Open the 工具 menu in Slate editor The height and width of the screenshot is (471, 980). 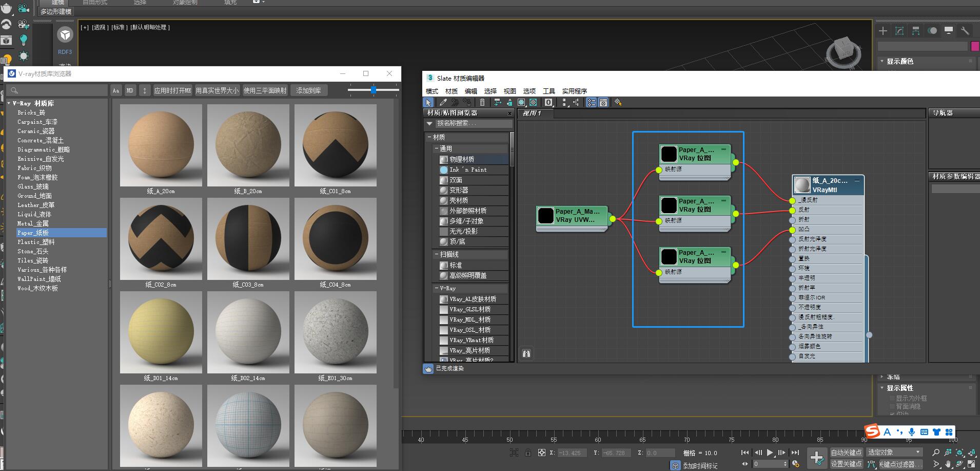point(549,91)
